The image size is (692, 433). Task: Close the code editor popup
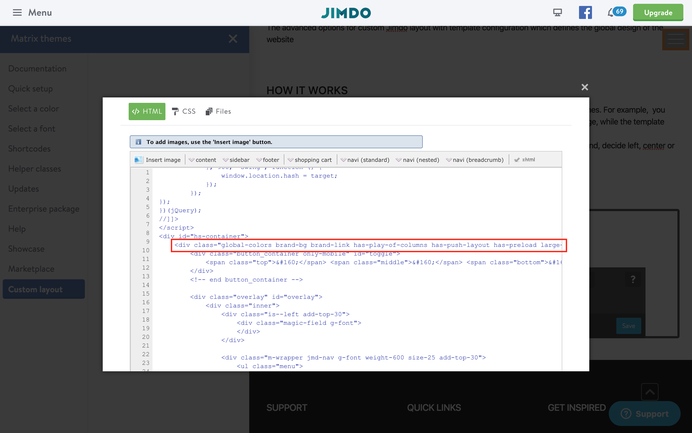(585, 87)
